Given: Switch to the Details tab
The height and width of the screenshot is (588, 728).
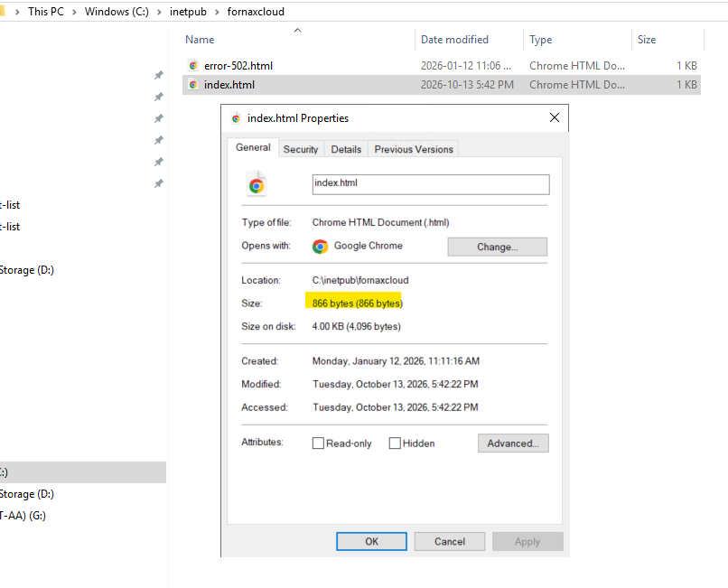Looking at the screenshot, I should click(x=346, y=149).
